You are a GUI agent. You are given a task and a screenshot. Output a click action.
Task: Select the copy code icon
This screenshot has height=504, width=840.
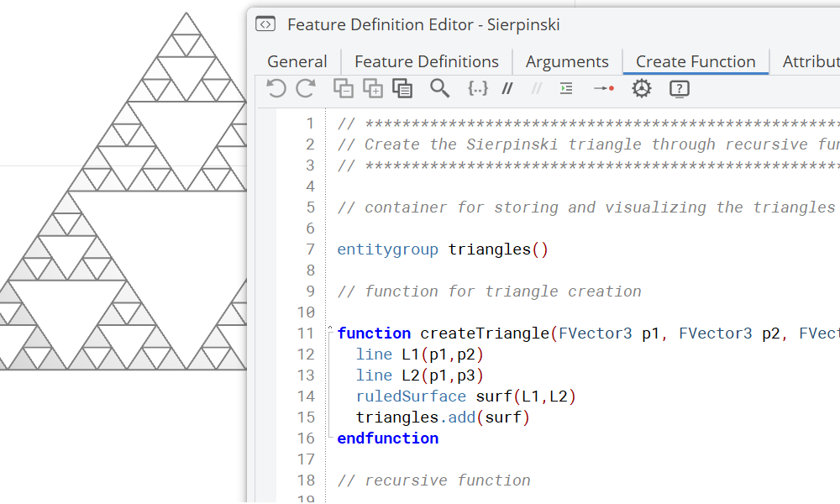402,88
